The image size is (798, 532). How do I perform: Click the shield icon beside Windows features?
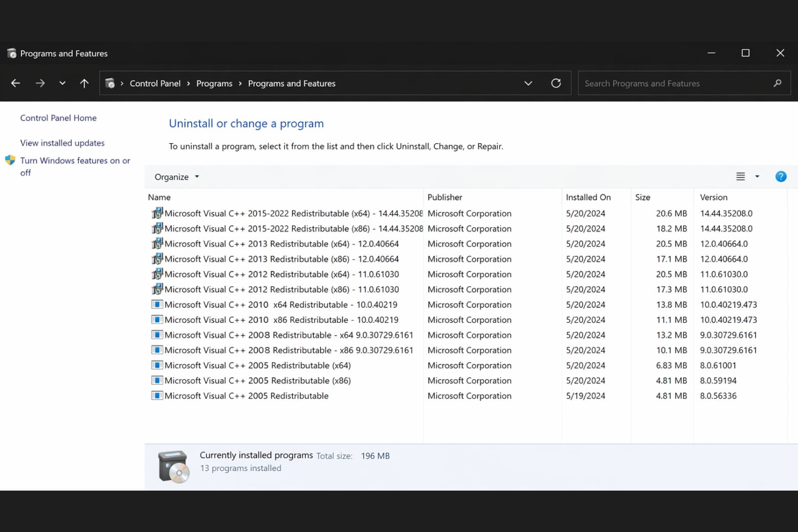point(10,160)
